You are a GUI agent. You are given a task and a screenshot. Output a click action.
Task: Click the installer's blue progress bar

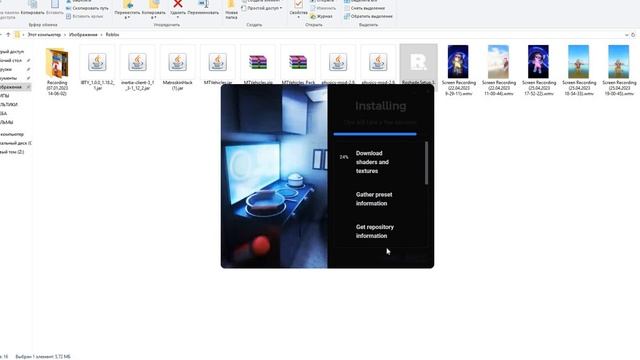coord(375,134)
